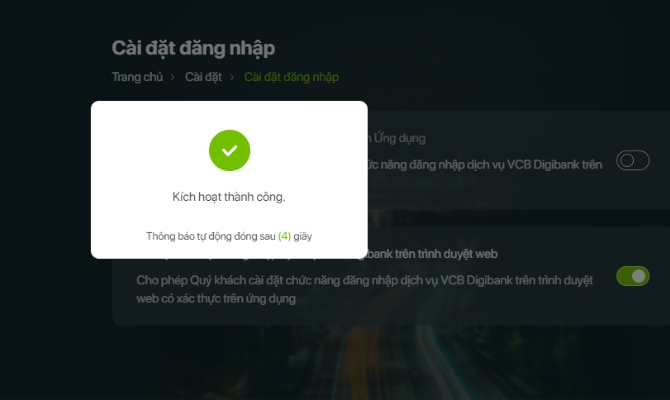Click the VCB Digibank app login description
Image resolution: width=670 pixels, height=400 pixels.
(x=485, y=165)
